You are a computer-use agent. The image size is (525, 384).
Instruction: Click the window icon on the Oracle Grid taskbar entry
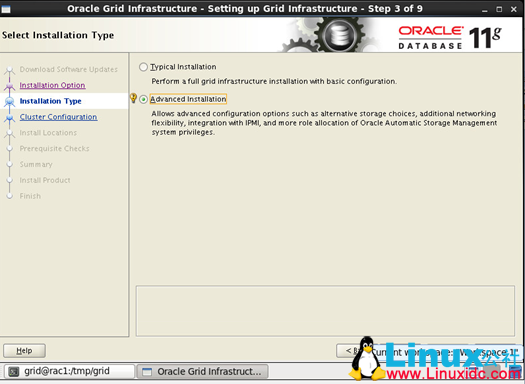click(147, 372)
